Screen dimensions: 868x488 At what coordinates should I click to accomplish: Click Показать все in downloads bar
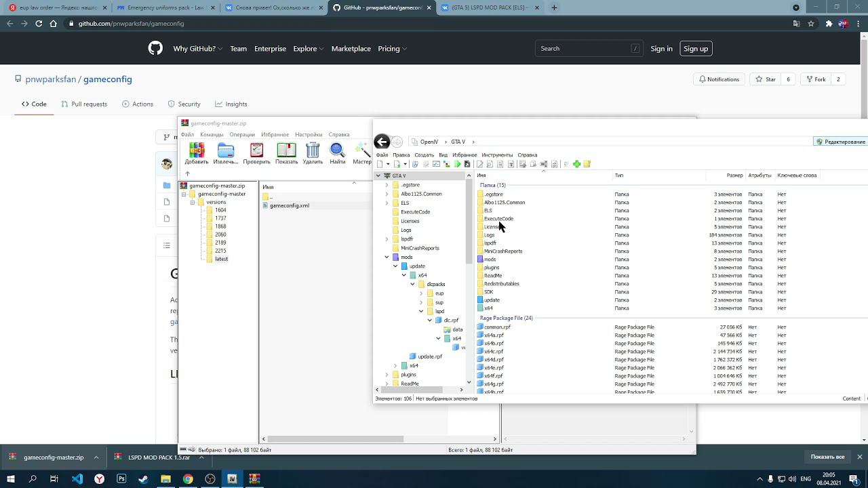coord(827,457)
